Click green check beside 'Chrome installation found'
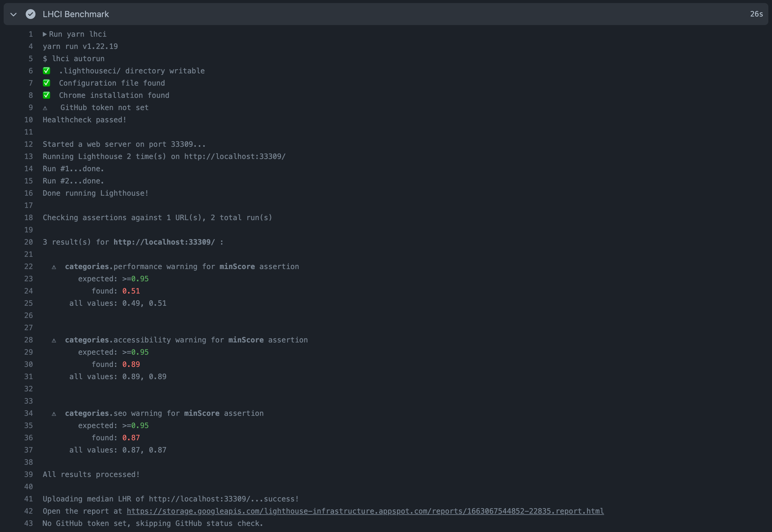772x532 pixels. coord(47,95)
